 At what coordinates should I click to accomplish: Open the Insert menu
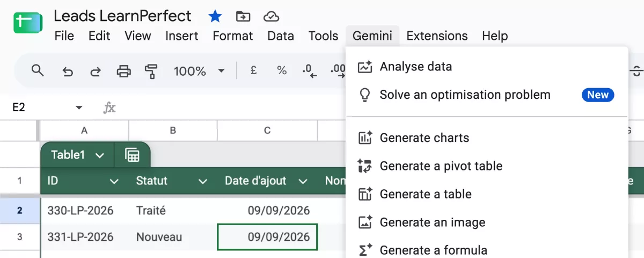tap(182, 36)
